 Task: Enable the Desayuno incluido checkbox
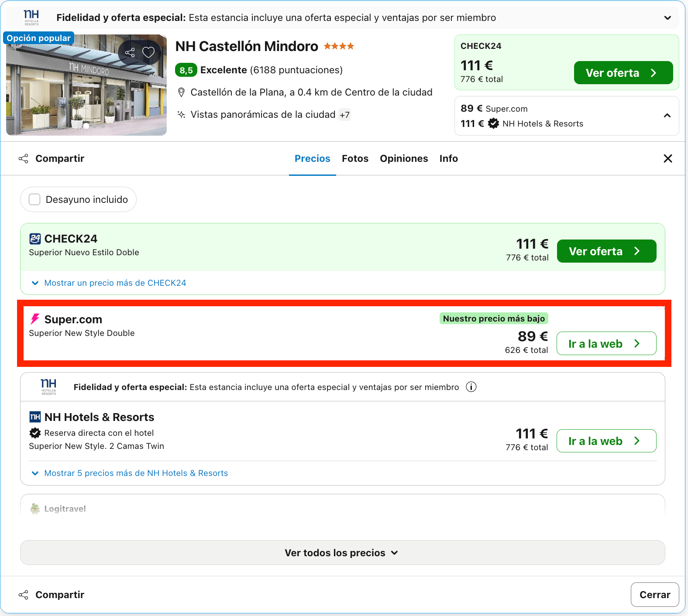coord(34,199)
